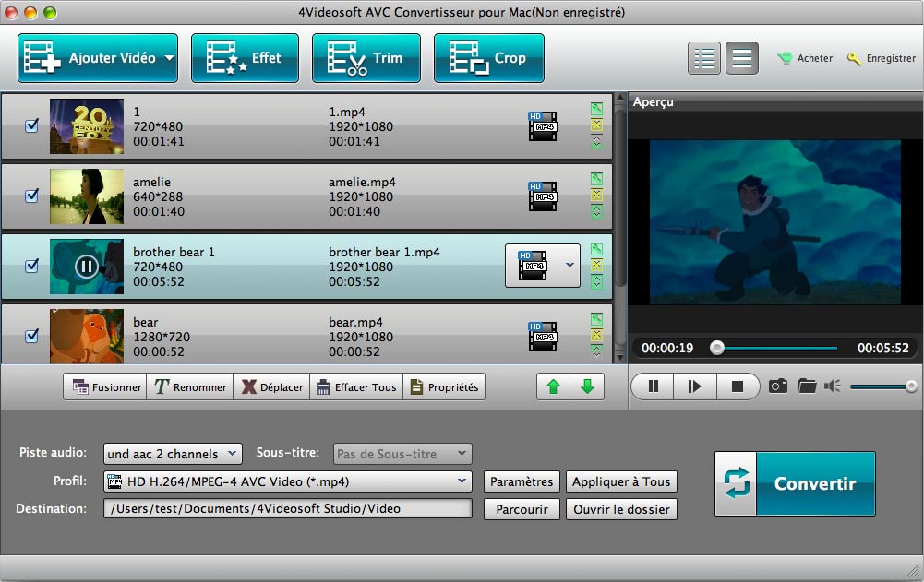Switch to detailed list view icon
This screenshot has height=582, width=924.
(x=705, y=58)
